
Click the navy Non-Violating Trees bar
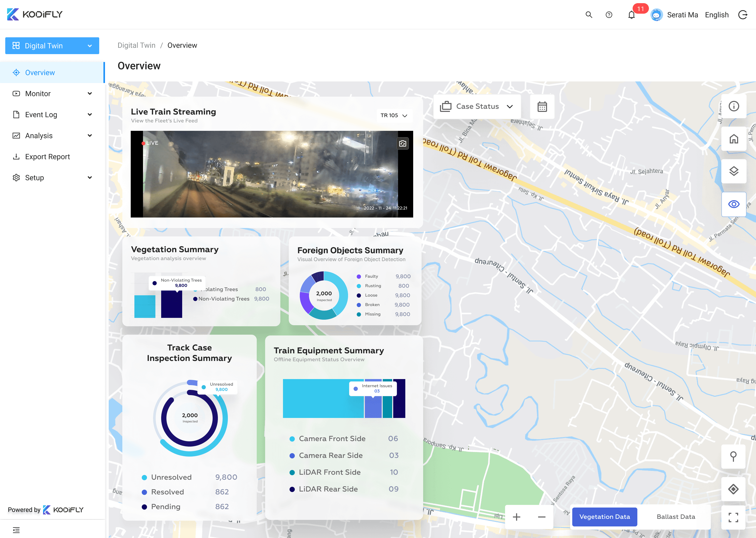point(171,304)
